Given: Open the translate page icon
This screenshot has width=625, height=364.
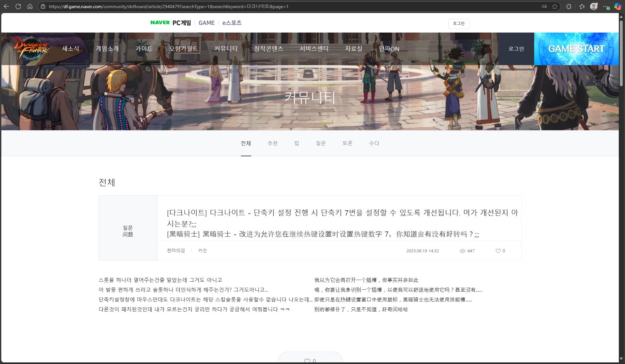Looking at the screenshot, I should (x=544, y=7).
